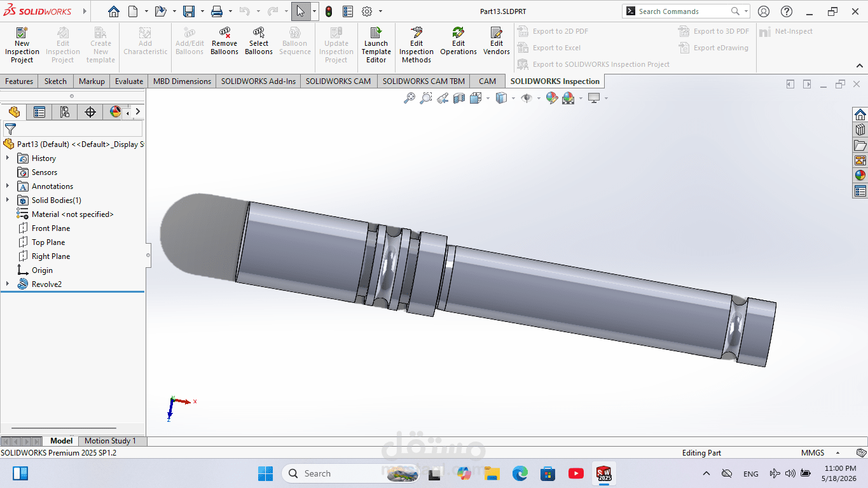Click Previous View icon

pos(443,98)
